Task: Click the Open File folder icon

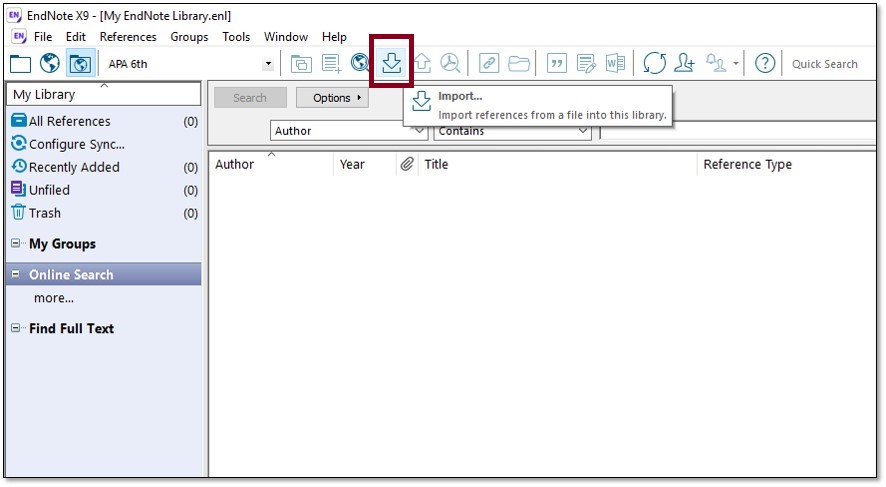Action: click(x=518, y=63)
